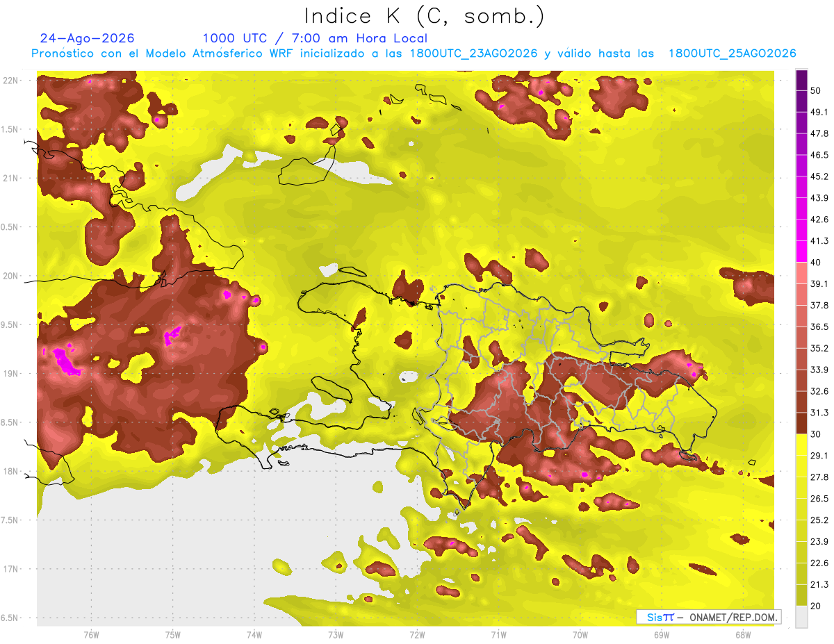This screenshot has height=644, width=834.
Task: Click the '20N' latitude tick label
Action: coord(11,276)
